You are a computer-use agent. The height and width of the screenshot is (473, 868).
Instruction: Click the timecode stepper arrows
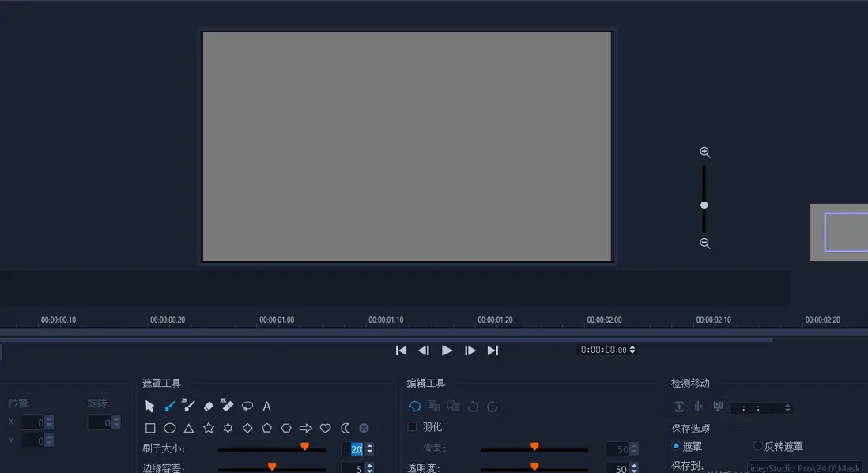(x=632, y=350)
